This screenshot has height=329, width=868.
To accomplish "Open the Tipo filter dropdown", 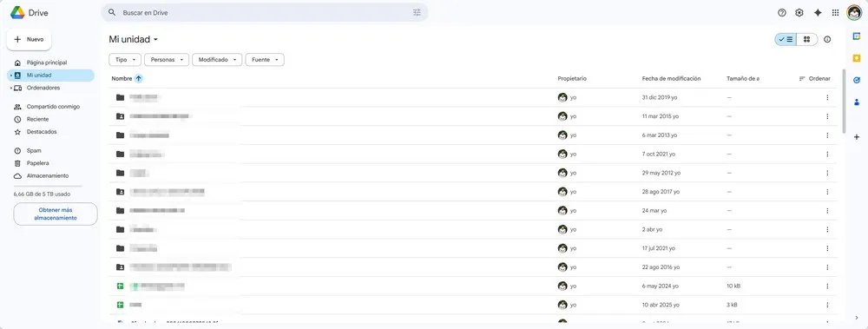I will coord(125,60).
